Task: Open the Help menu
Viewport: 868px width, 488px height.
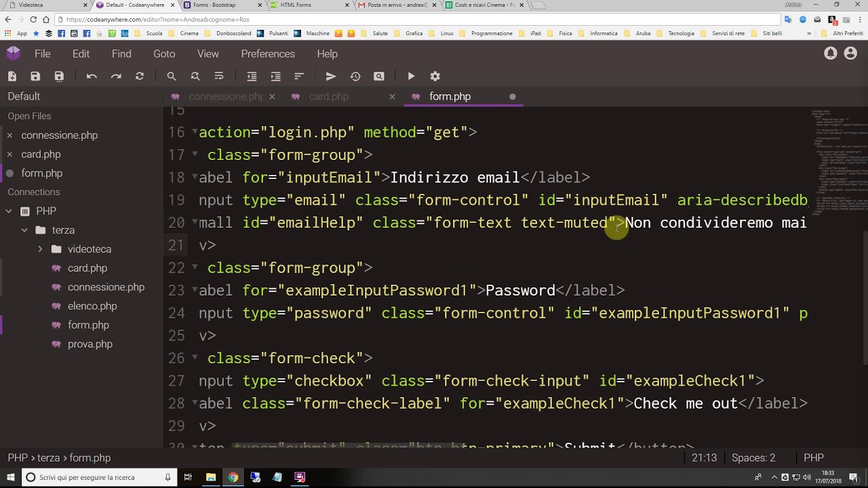Action: 327,54
